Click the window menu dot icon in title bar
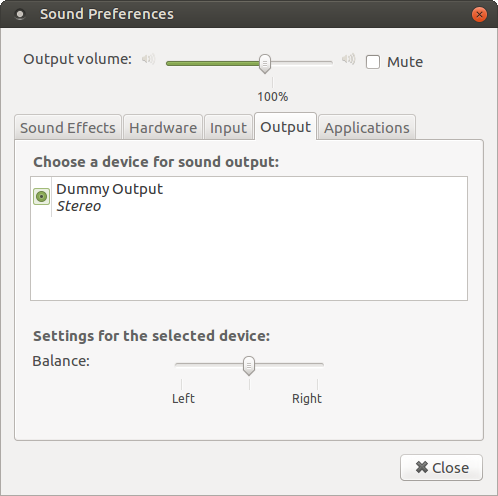Viewport: 498px width, 496px height. pos(20,14)
